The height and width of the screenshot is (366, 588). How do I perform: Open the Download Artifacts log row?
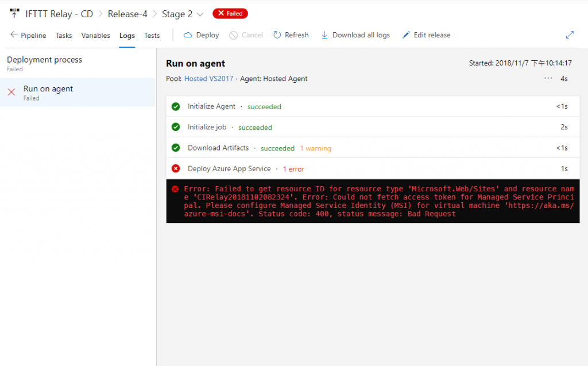click(x=373, y=148)
